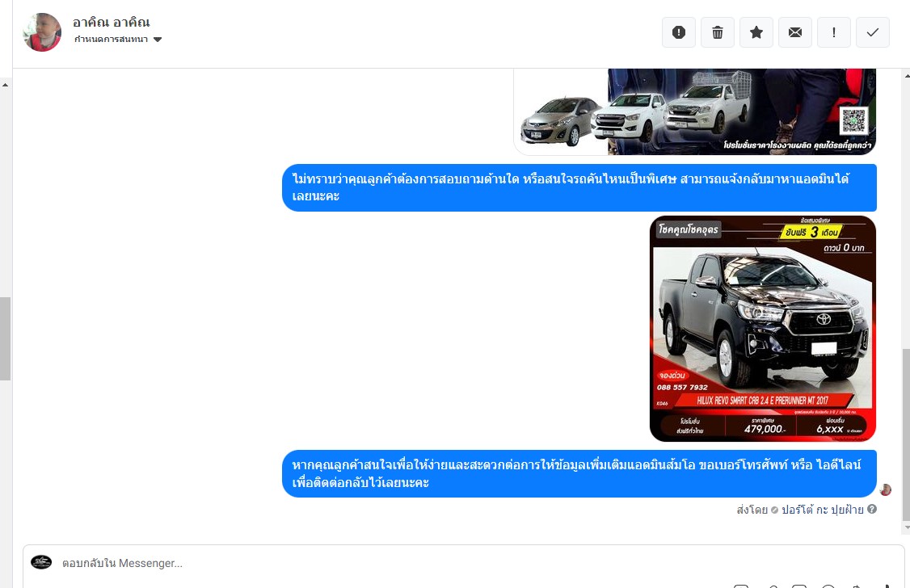Open อาคิณ อาคิณ profile picture
This screenshot has width=910, height=588.
[42, 32]
